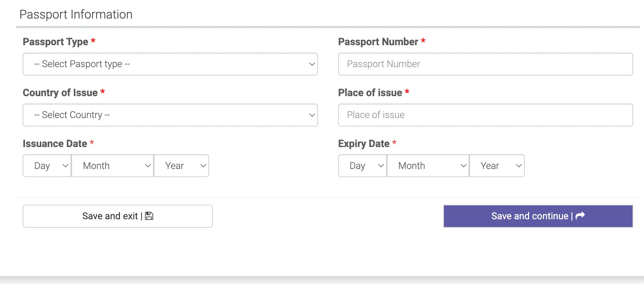Open the Issuance Date Day dropdown
The height and width of the screenshot is (284, 644).
tap(47, 166)
